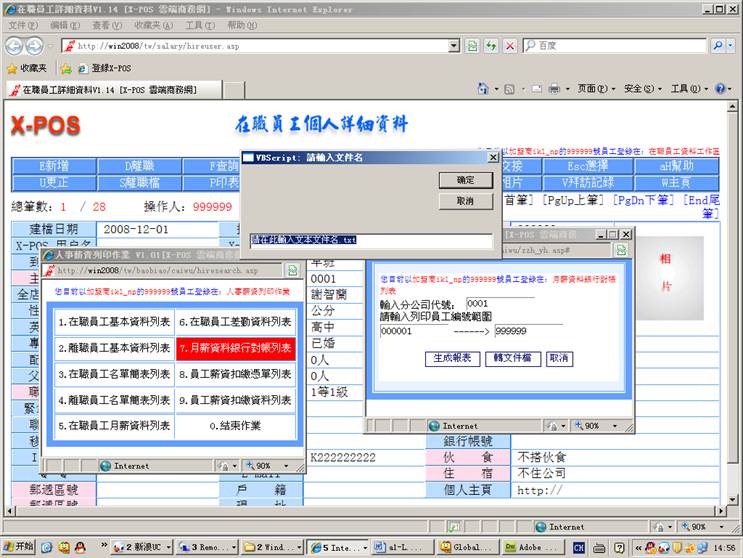This screenshot has width=743, height=558.
Task: Click the Print icon in command bar
Action: click(x=553, y=89)
